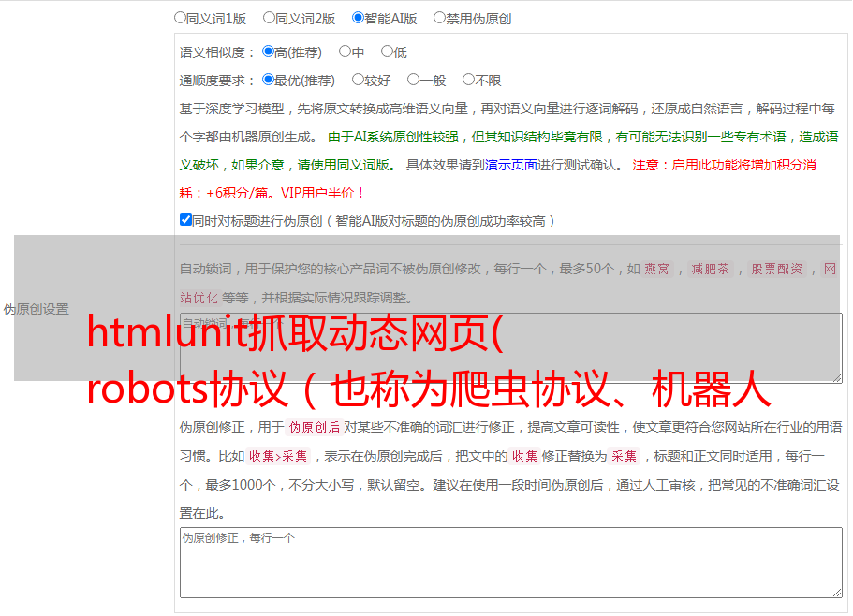Set 通顺度要求 to 一般
The width and height of the screenshot is (853, 616).
414,80
